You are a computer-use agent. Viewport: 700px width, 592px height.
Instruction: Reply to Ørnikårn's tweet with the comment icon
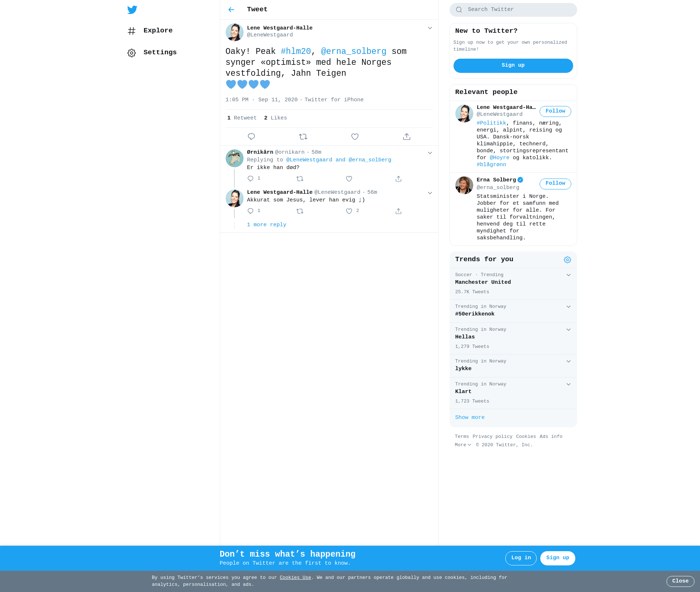(250, 179)
